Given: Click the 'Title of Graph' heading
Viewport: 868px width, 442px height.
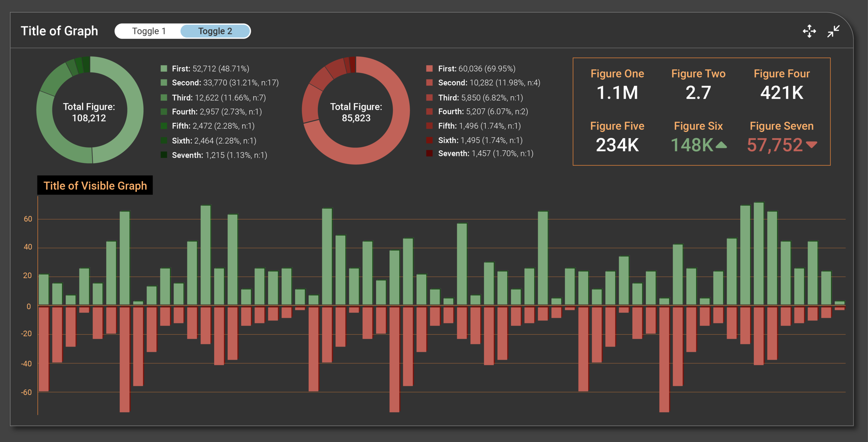Looking at the screenshot, I should 59,31.
